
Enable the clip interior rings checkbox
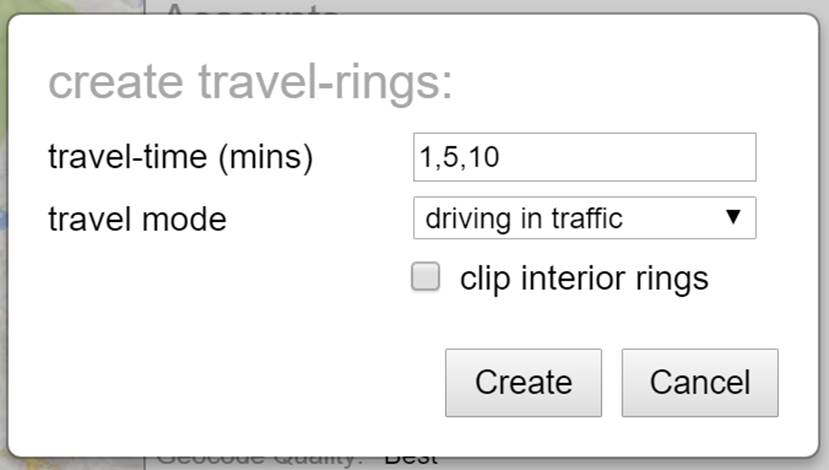426,277
